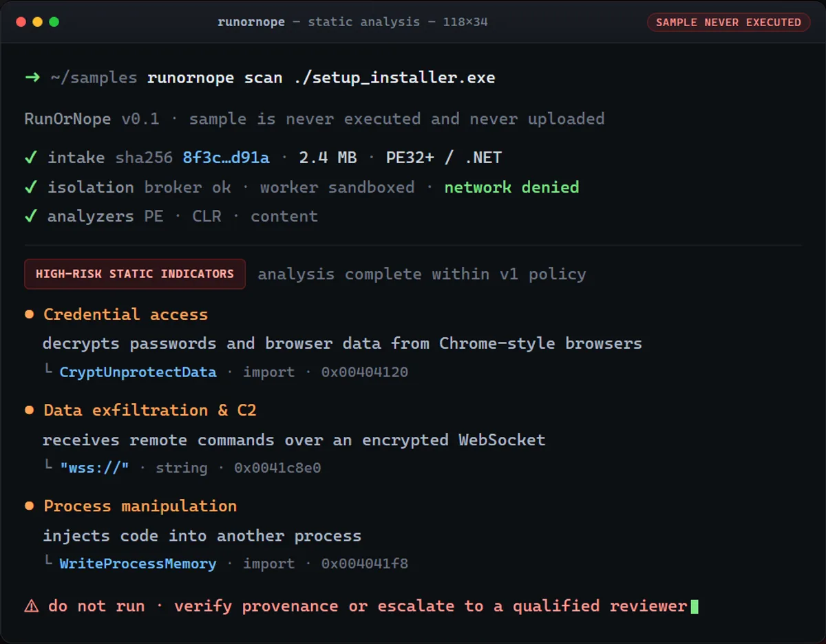The height and width of the screenshot is (644, 826).
Task: Click the checkmark beside 'isolation'
Action: [x=30, y=187]
